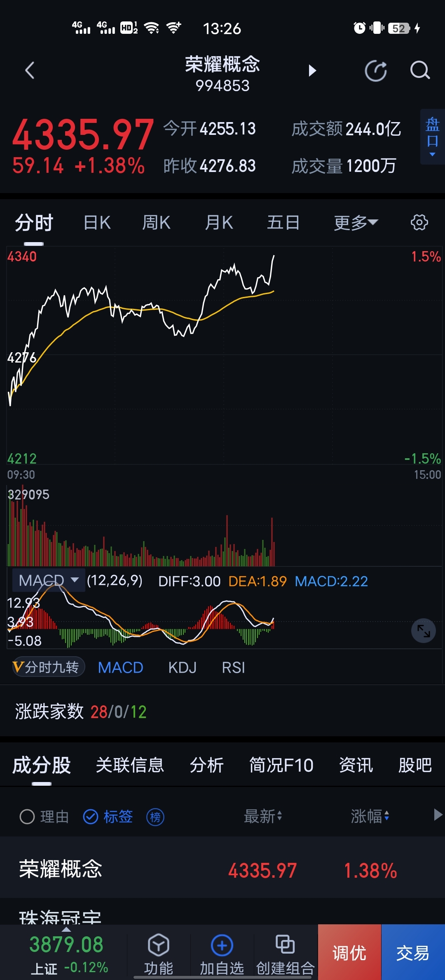Open the 股吧 tab
Viewport: 445px width, 980px height.
point(415,766)
